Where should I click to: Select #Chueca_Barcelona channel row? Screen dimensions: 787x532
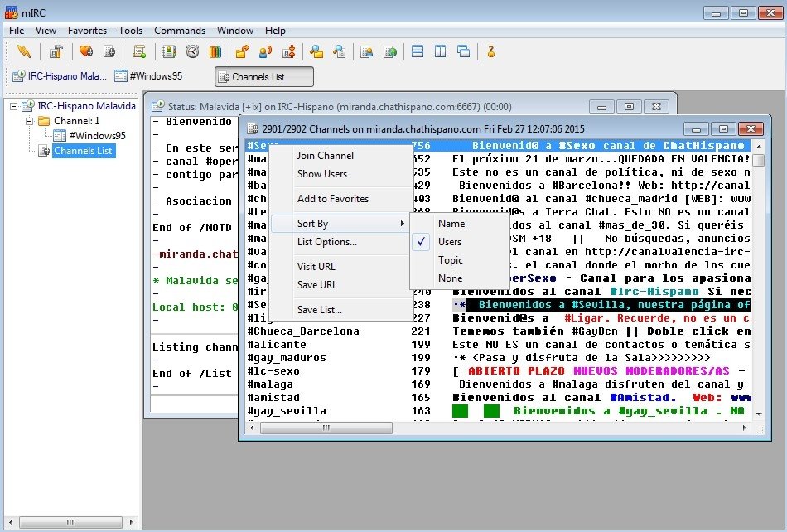coord(498,331)
